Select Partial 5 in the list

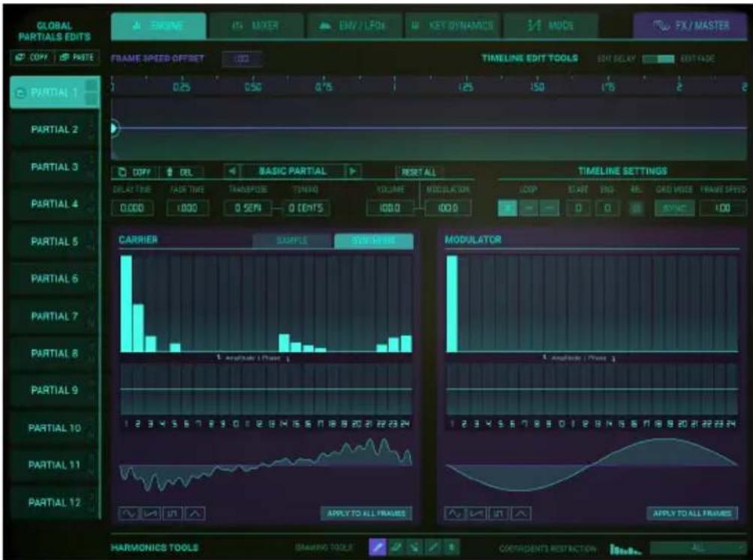pyautogui.click(x=54, y=242)
